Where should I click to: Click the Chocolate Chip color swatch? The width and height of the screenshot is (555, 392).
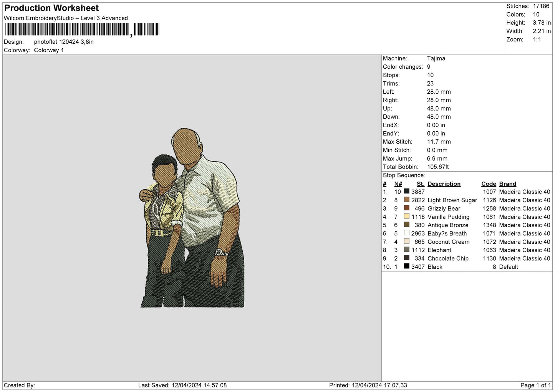point(406,258)
